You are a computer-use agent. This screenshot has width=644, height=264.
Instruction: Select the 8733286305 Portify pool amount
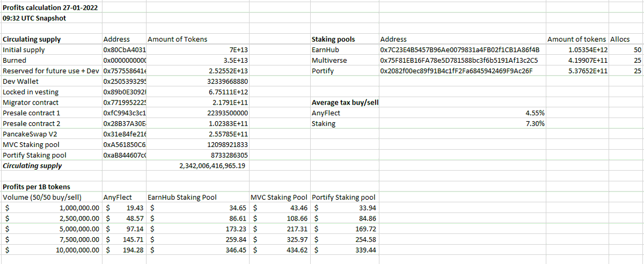click(x=229, y=155)
